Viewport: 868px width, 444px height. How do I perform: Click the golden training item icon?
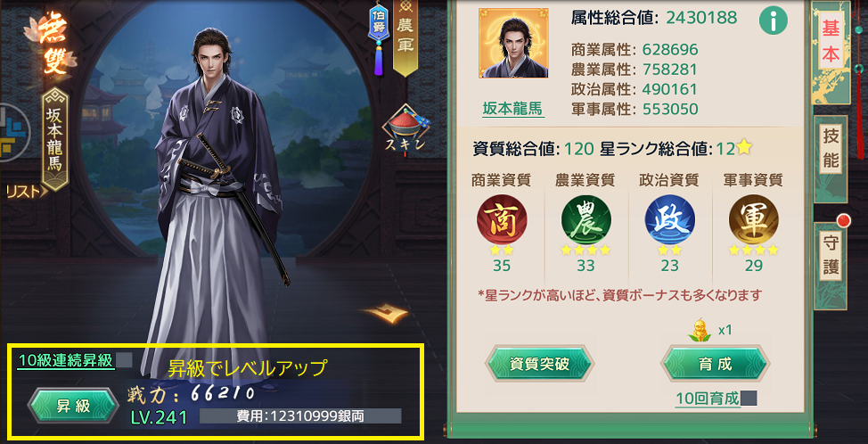(701, 331)
